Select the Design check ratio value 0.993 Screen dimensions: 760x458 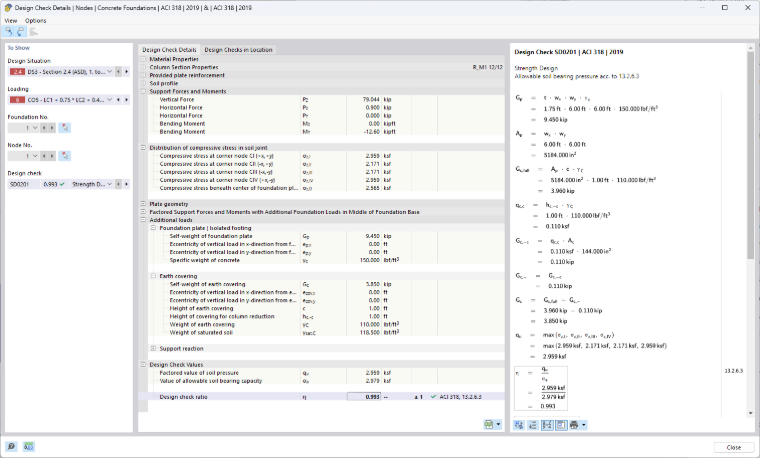pos(364,397)
